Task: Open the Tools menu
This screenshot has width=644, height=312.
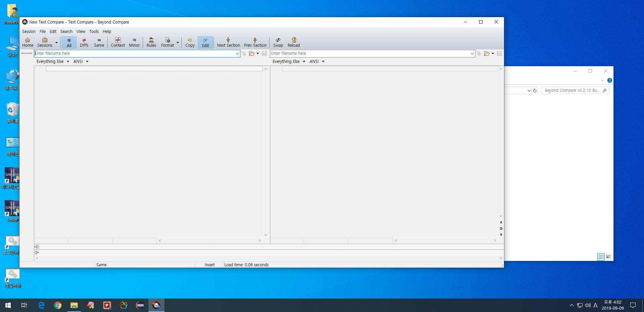Action: [x=94, y=31]
